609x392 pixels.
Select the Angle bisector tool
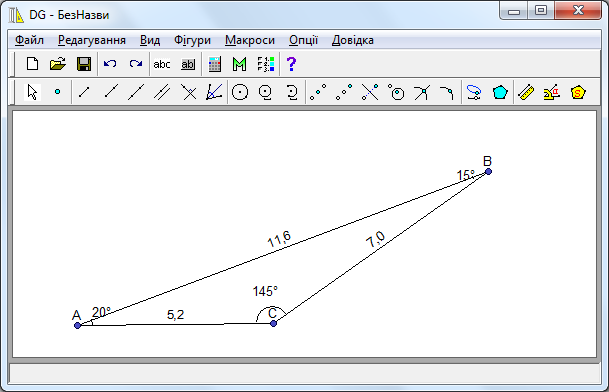(x=214, y=92)
